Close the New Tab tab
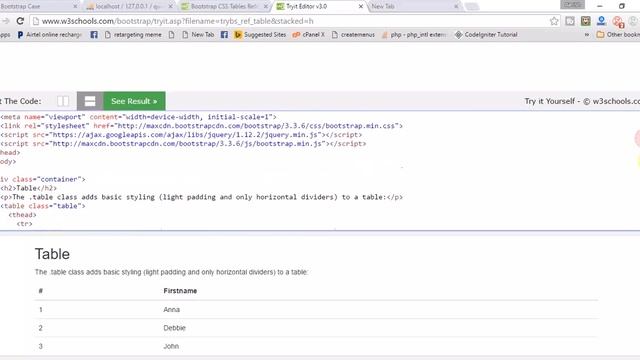640x360 pixels. [456, 7]
